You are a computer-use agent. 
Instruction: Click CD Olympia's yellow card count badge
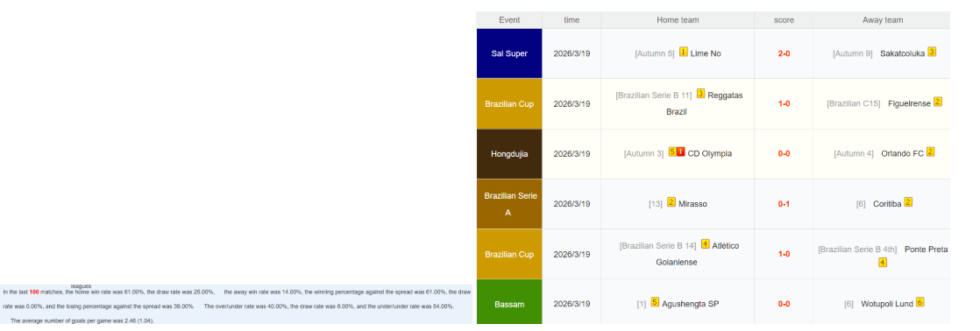point(671,151)
